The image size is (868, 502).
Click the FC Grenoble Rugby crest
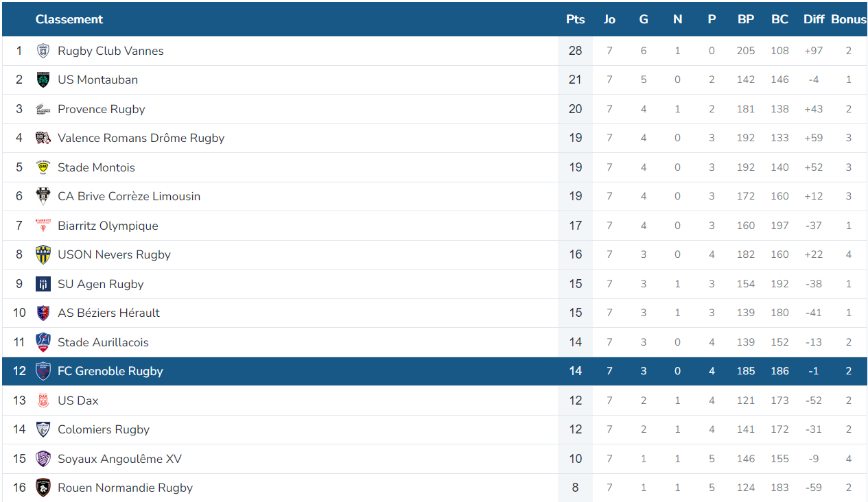43,371
